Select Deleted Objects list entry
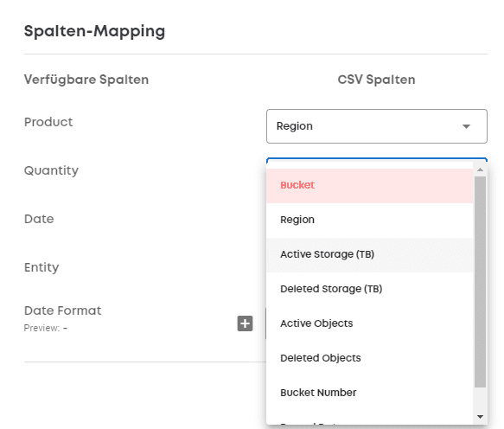The height and width of the screenshot is (429, 504). 370,358
